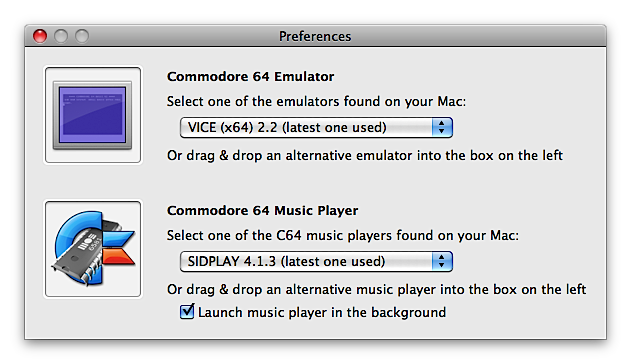Click the SIDPLAY music player logo icon
630x364 pixels.
(x=93, y=248)
